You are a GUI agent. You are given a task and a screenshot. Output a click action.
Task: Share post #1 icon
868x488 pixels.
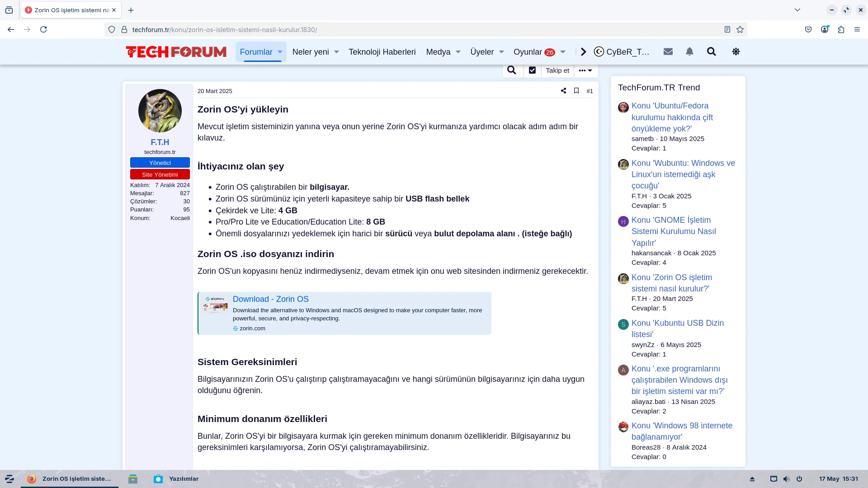pyautogui.click(x=563, y=91)
